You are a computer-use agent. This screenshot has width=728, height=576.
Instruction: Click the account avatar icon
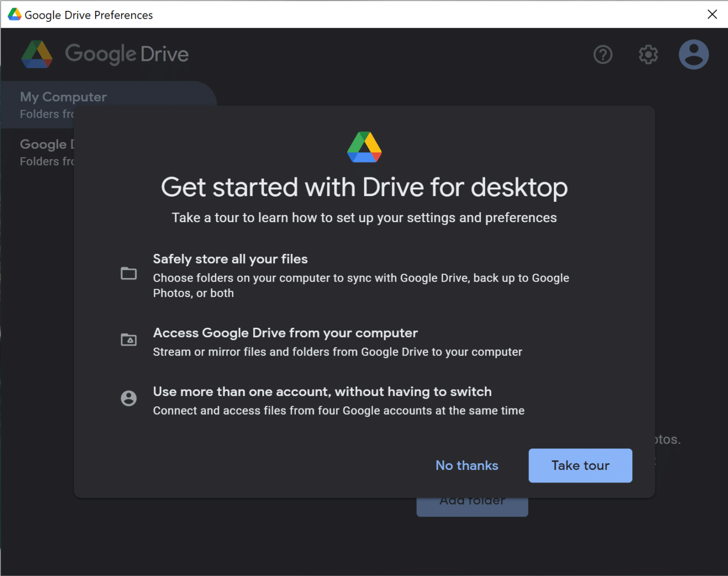[694, 54]
